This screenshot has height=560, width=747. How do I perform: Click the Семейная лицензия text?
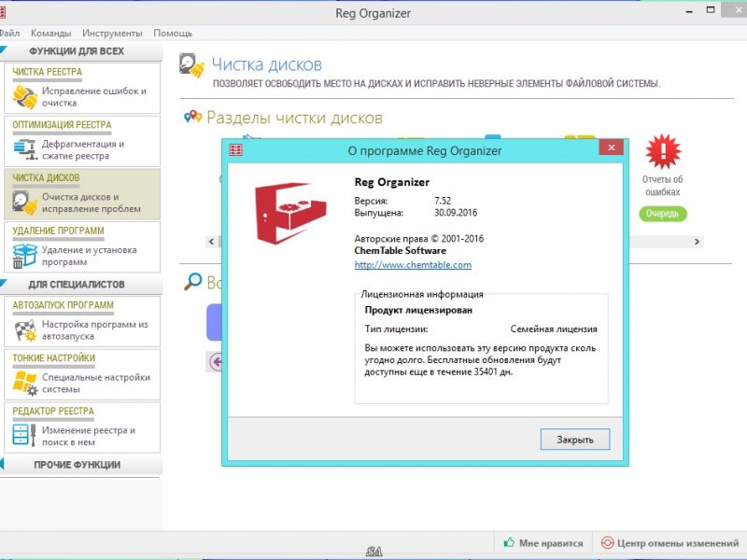pyautogui.click(x=554, y=329)
